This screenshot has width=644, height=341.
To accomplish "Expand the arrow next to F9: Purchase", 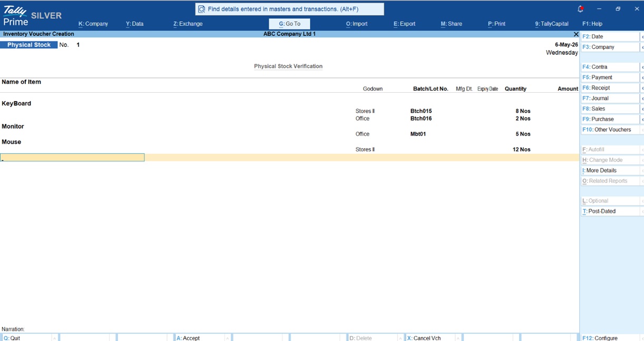I will [x=642, y=119].
